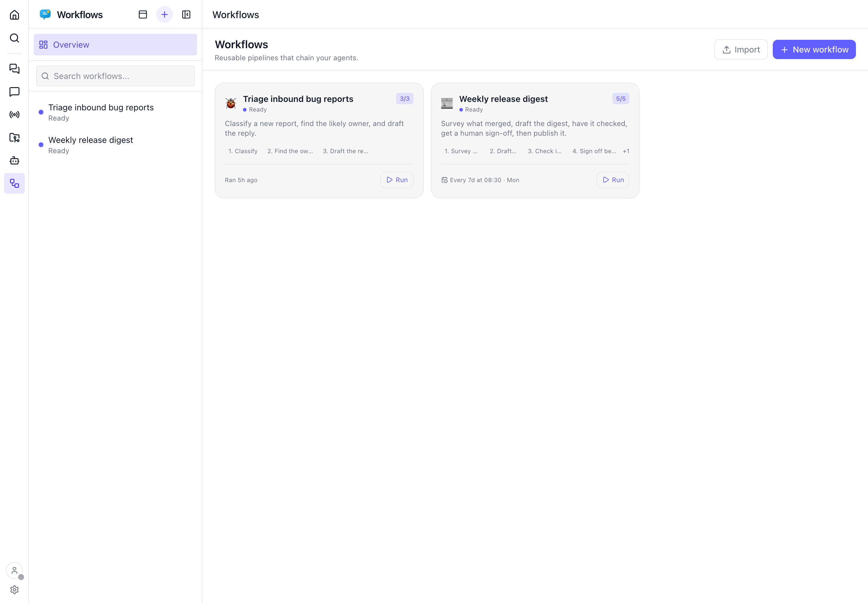Click the Ready status on the Triage card
Screen dimensions: 868x603
(255, 109)
